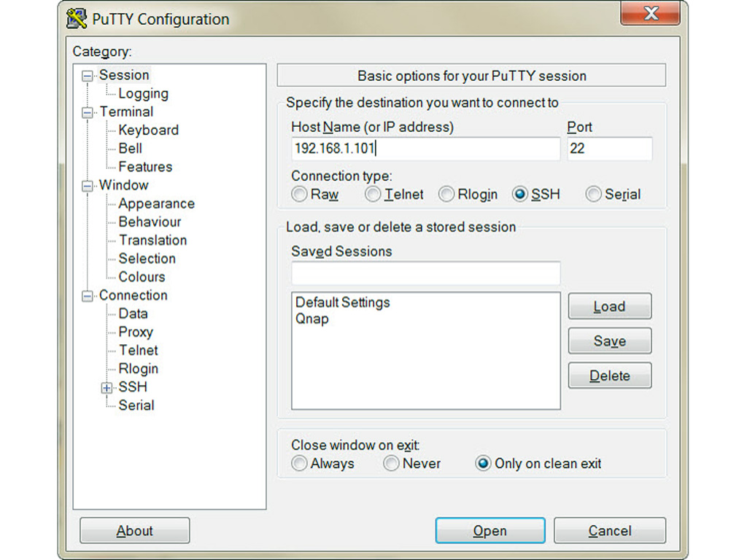Click the Saved Sessions name field
This screenshot has height=560, width=747.
425,273
